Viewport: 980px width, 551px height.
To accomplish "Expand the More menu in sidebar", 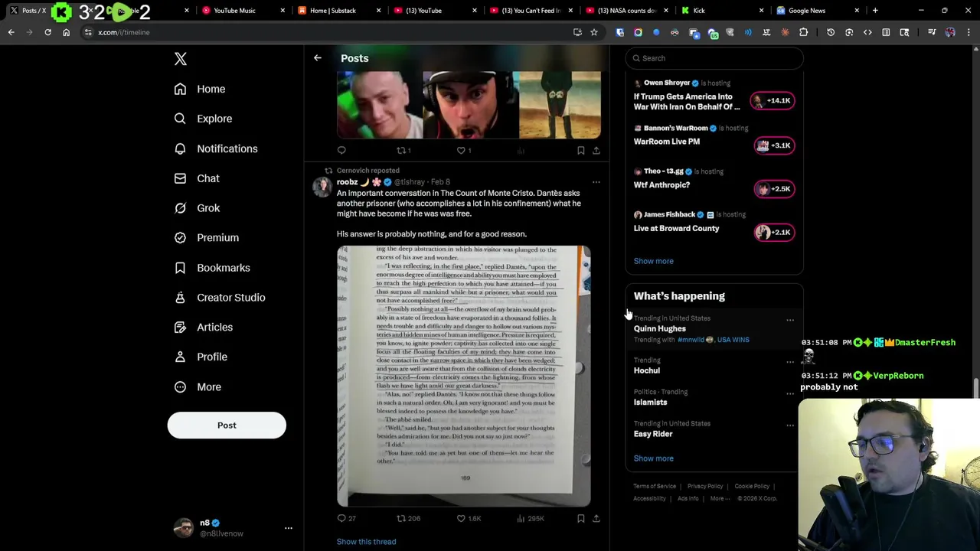I will coord(198,387).
